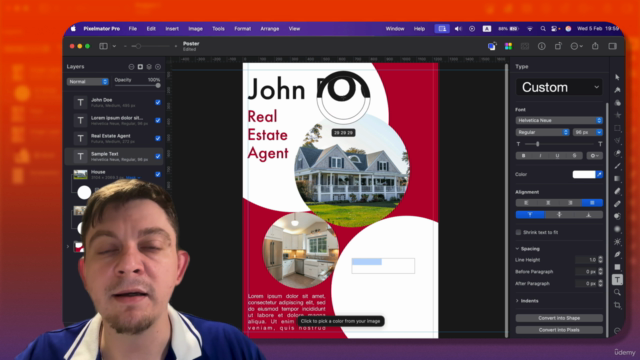The width and height of the screenshot is (640, 360).
Task: Open the sidebar view options chevron
Action: coord(114,46)
